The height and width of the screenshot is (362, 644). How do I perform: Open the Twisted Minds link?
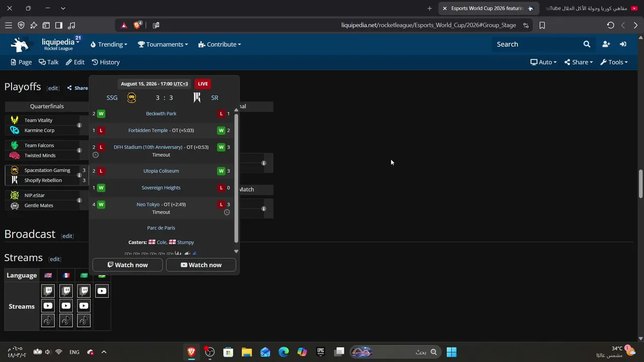tap(40, 155)
